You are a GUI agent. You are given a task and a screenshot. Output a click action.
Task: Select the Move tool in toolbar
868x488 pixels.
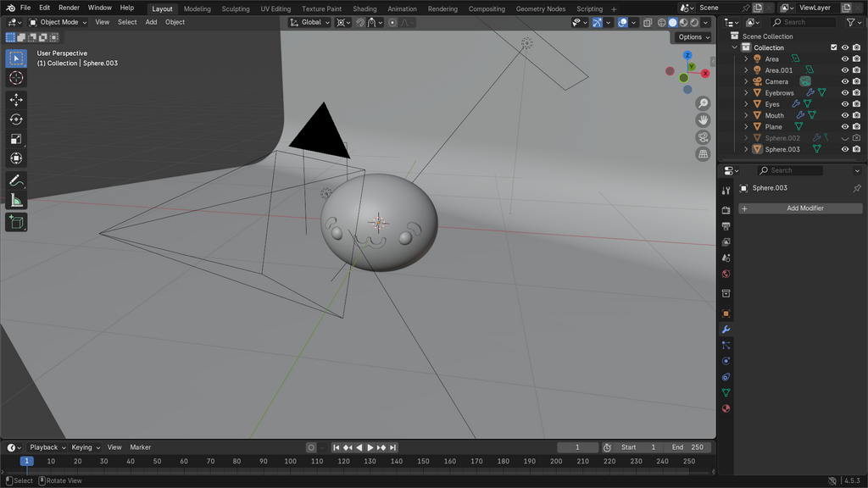point(16,99)
